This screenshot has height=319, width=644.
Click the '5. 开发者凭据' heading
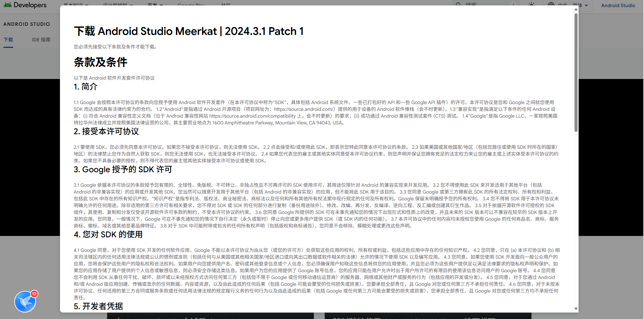tap(98, 306)
